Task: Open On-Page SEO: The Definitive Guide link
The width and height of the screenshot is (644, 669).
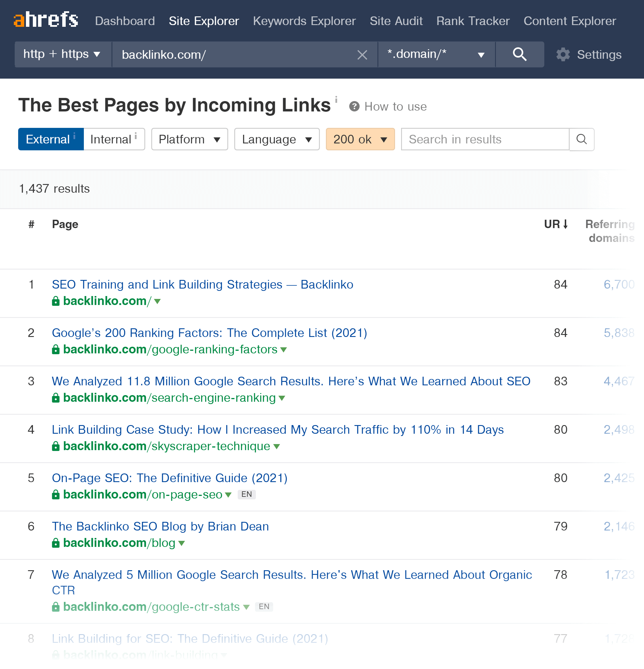Action: coord(170,478)
